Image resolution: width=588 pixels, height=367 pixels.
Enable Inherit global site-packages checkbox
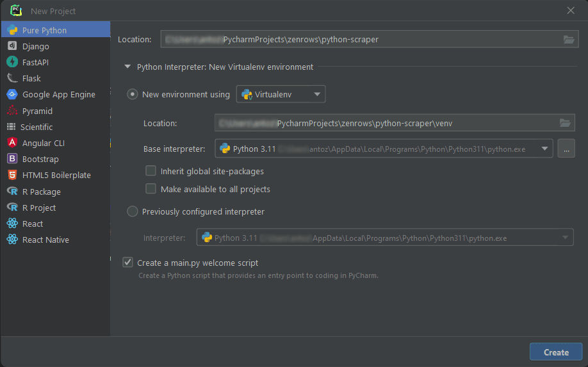pos(151,171)
